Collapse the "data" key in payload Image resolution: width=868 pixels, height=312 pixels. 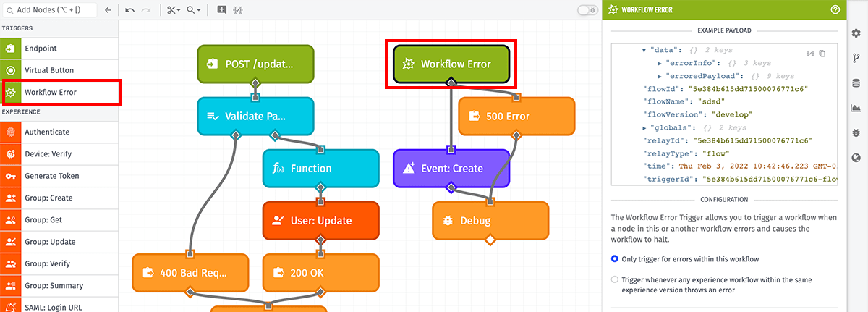(644, 51)
